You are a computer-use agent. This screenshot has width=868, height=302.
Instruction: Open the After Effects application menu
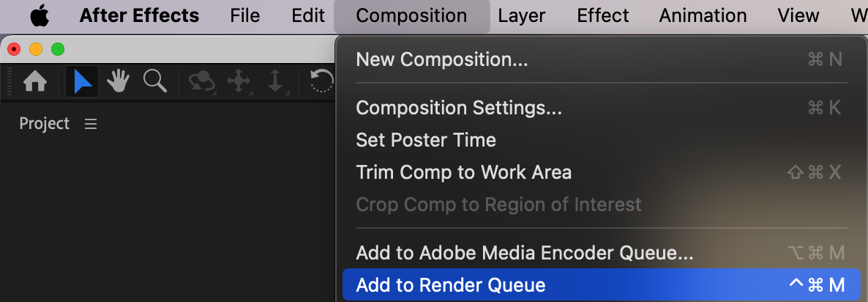(139, 16)
